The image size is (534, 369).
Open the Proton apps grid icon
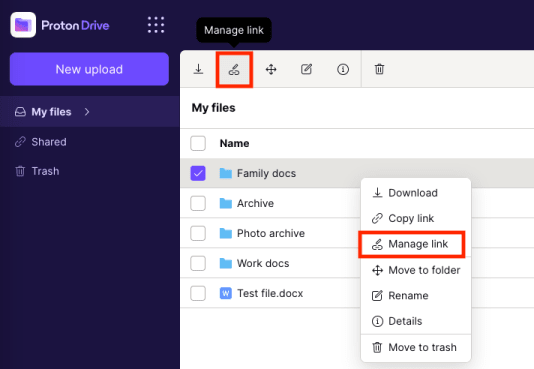click(156, 25)
